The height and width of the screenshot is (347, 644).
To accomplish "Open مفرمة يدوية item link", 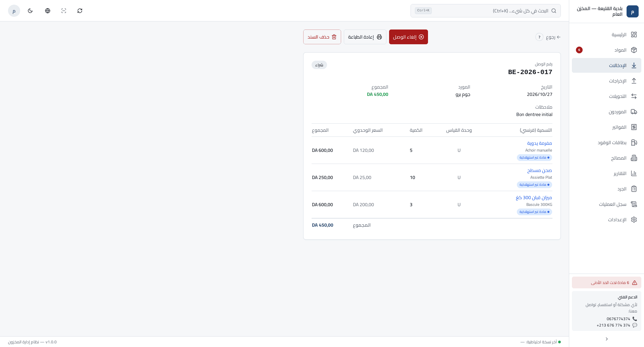I will tap(539, 143).
